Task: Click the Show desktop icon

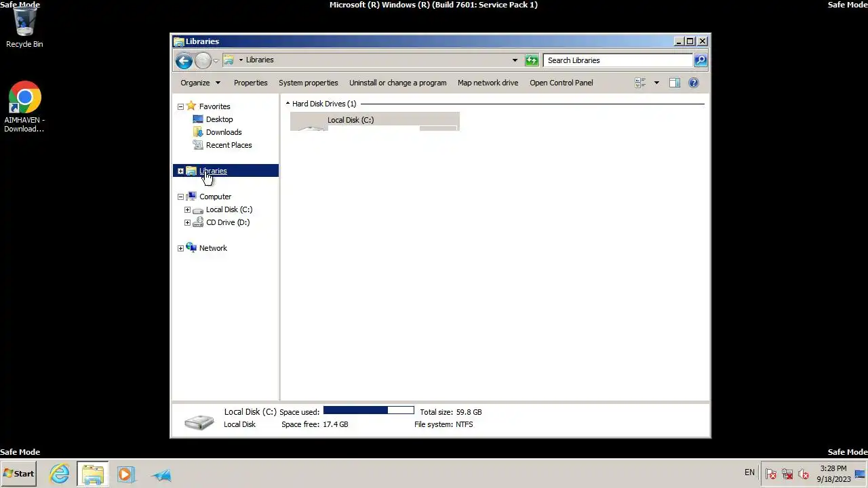Action: pyautogui.click(x=859, y=474)
